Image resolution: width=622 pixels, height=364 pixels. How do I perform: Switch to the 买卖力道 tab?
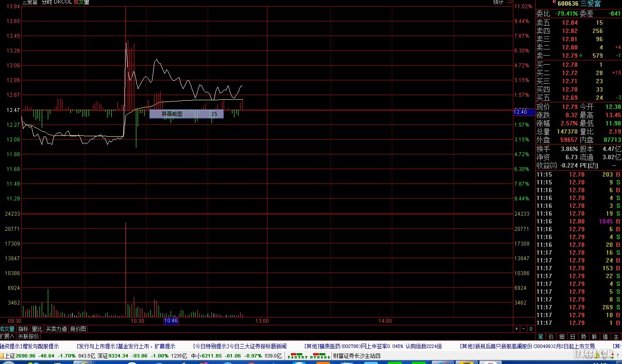56,329
